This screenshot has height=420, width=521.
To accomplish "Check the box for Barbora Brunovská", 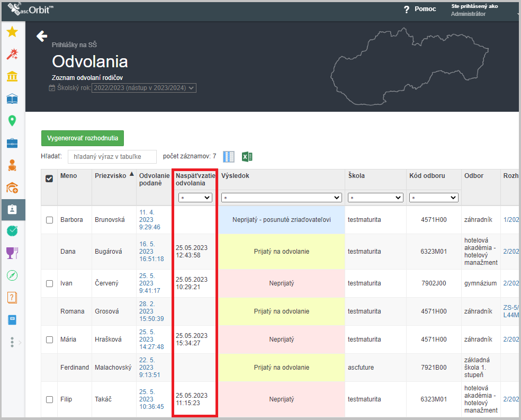I will [x=50, y=220].
